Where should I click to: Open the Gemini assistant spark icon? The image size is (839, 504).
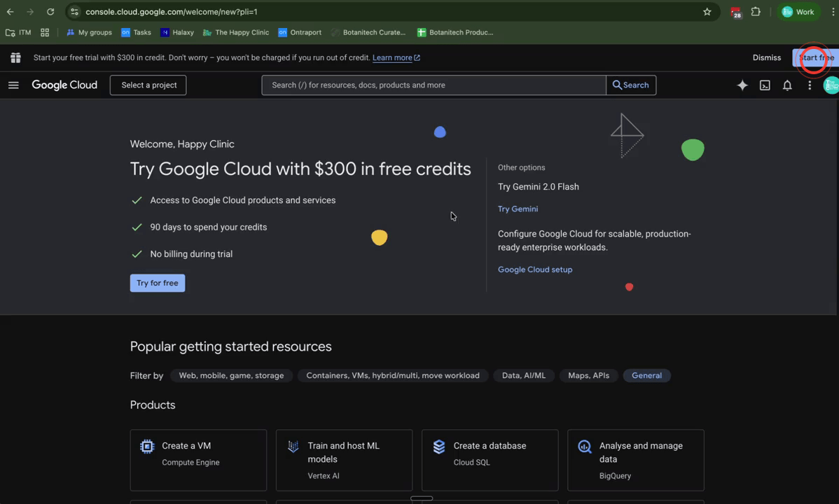pos(742,85)
